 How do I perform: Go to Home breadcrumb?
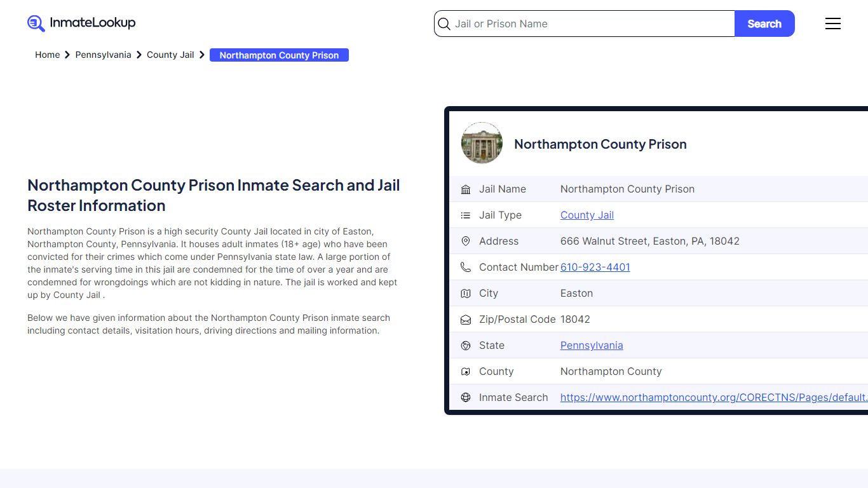[x=47, y=55]
